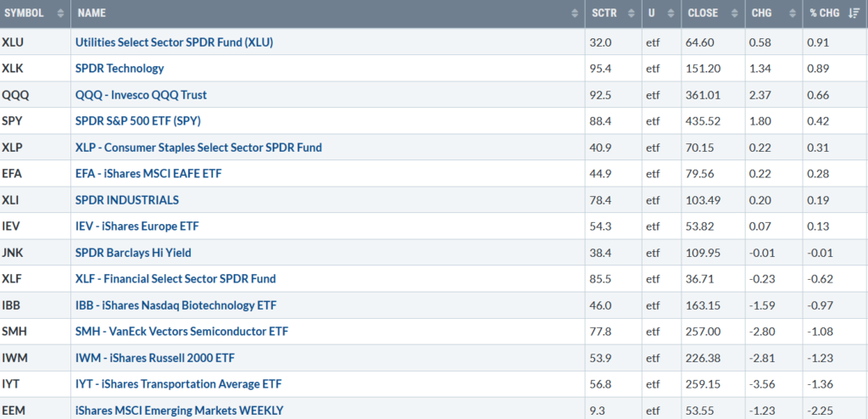Select the XLF symbol cell
Viewport: 868px width, 419px height.
click(x=36, y=279)
